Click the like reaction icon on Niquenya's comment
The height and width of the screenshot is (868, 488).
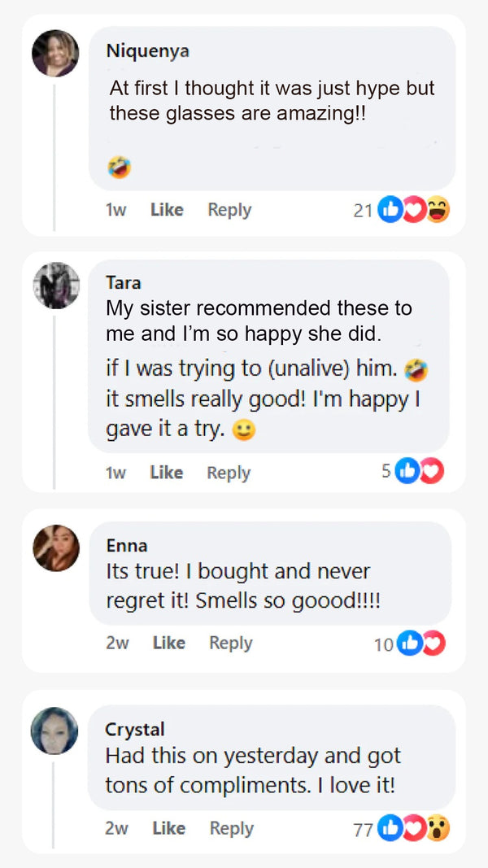390,211
